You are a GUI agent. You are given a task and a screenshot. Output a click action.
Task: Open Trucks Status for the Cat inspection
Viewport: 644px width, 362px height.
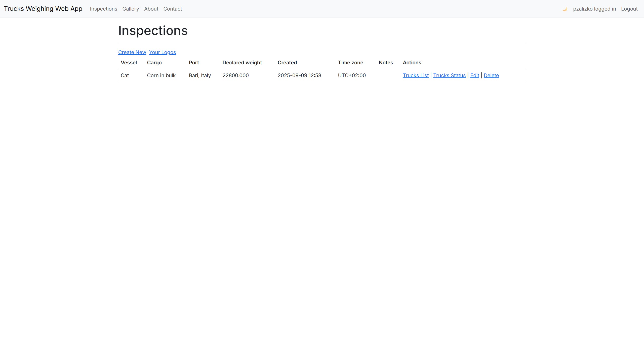pyautogui.click(x=449, y=75)
